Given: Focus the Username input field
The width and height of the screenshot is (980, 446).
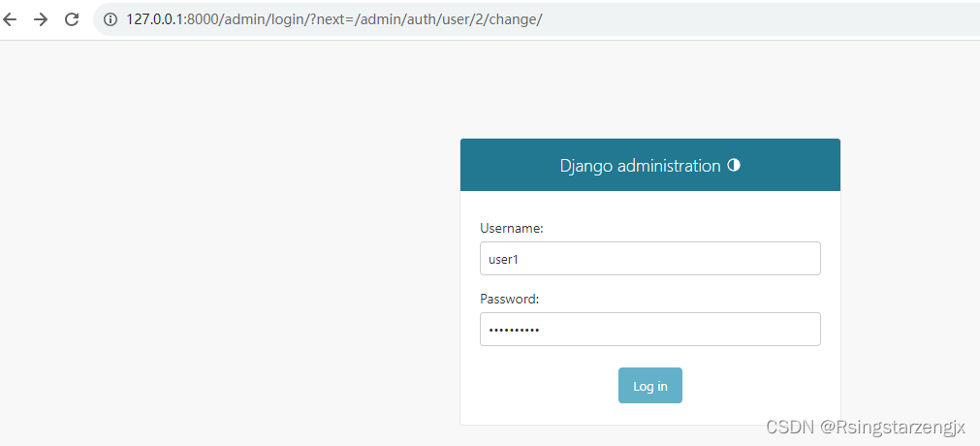Looking at the screenshot, I should tap(650, 258).
